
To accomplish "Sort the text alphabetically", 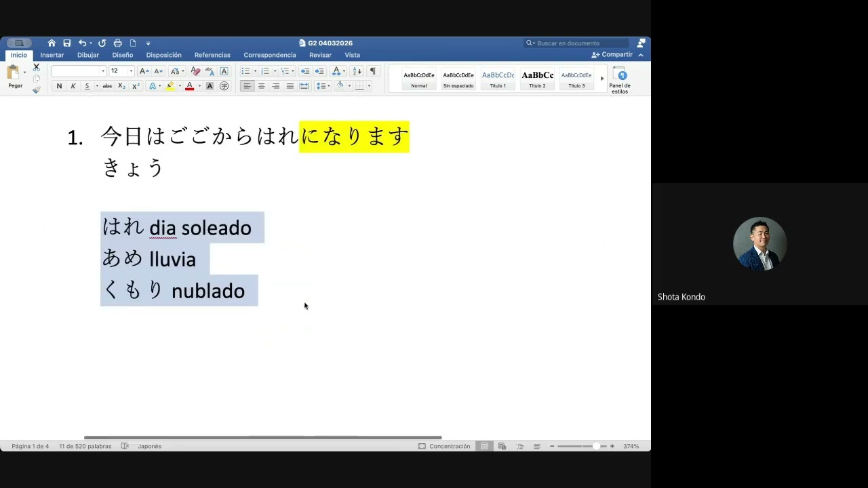I will tap(357, 71).
